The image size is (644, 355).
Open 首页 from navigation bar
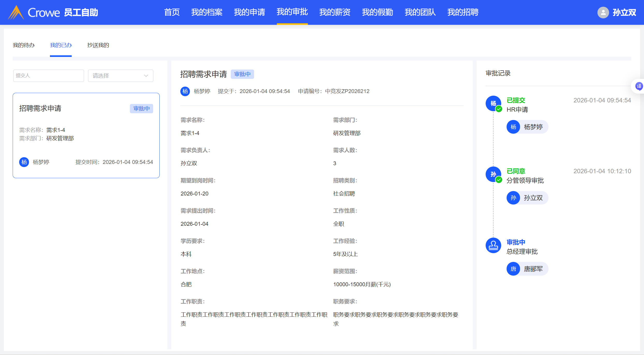[172, 12]
